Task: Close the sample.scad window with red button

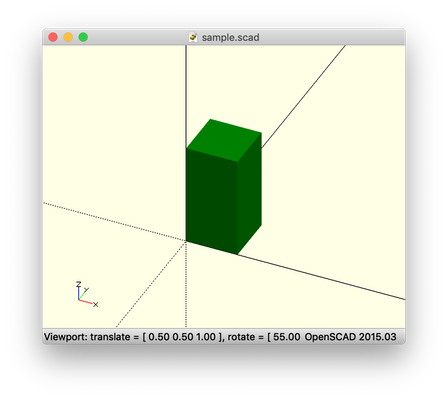Action: (x=53, y=37)
